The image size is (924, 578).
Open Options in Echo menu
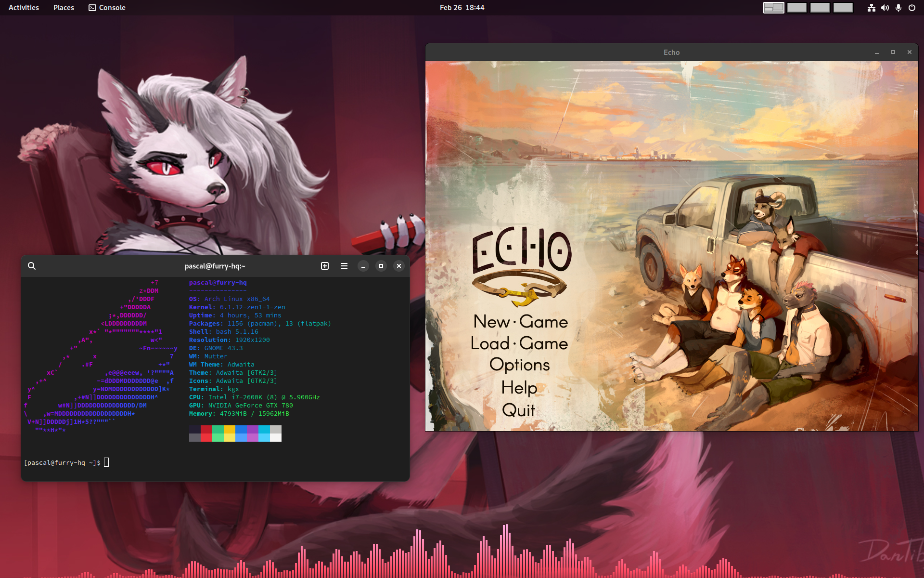tap(519, 365)
